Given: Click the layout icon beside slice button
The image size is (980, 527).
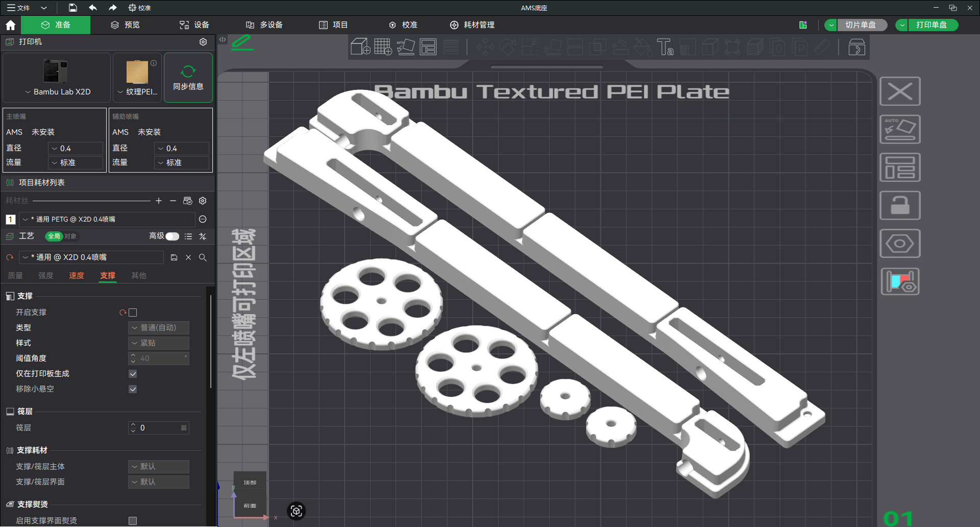Looking at the screenshot, I should click(803, 25).
